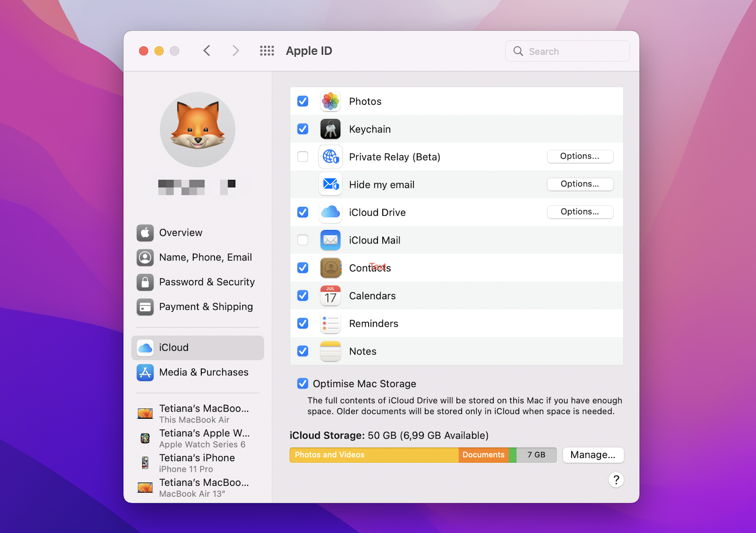Click Manage to view storage details
Viewport: 756px width, 533px height.
tap(593, 455)
